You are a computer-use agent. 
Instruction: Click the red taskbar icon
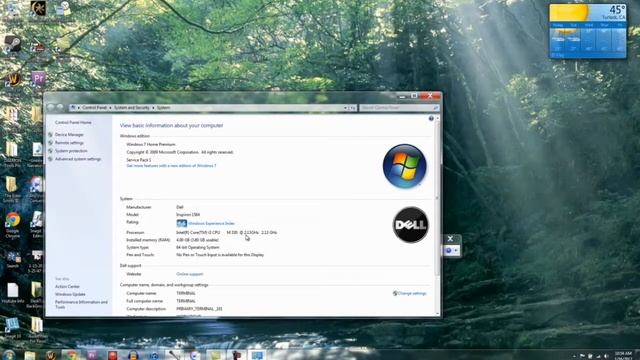point(113,355)
